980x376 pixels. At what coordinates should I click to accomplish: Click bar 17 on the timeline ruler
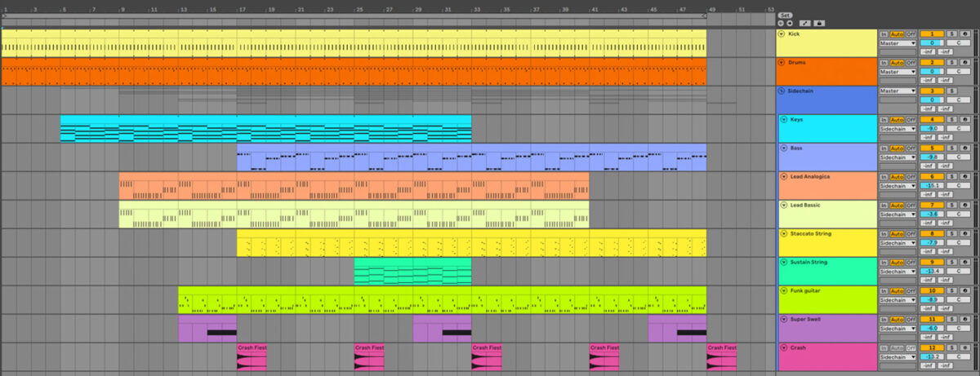(242, 9)
